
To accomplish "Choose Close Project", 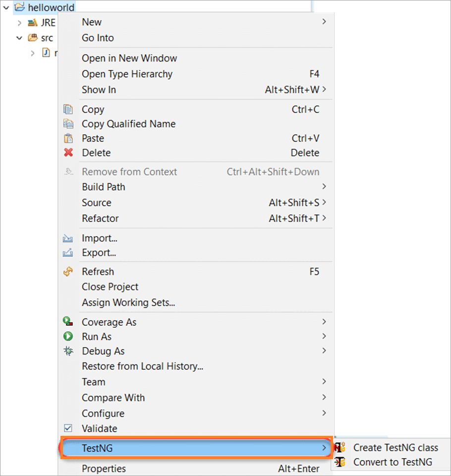I will tap(110, 287).
